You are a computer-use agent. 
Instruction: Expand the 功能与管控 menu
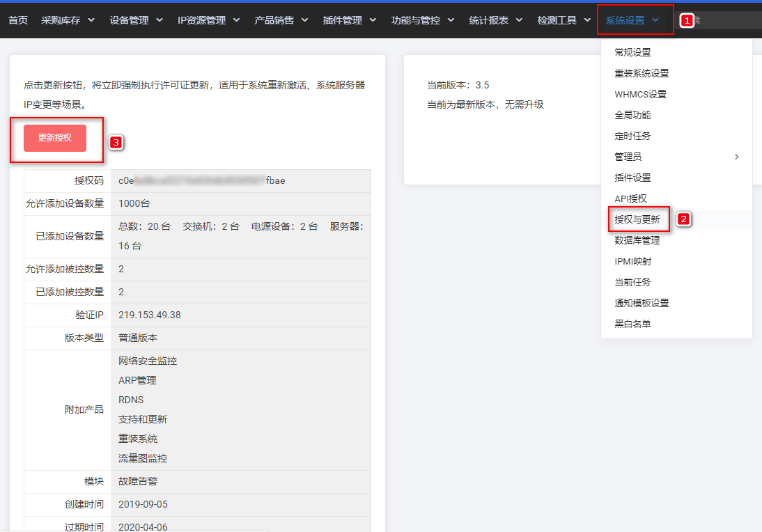(x=423, y=20)
